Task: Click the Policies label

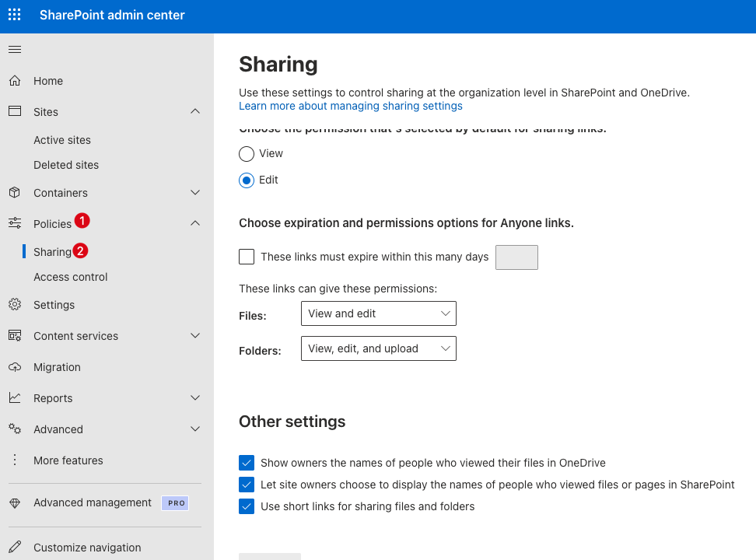Action: pos(52,224)
